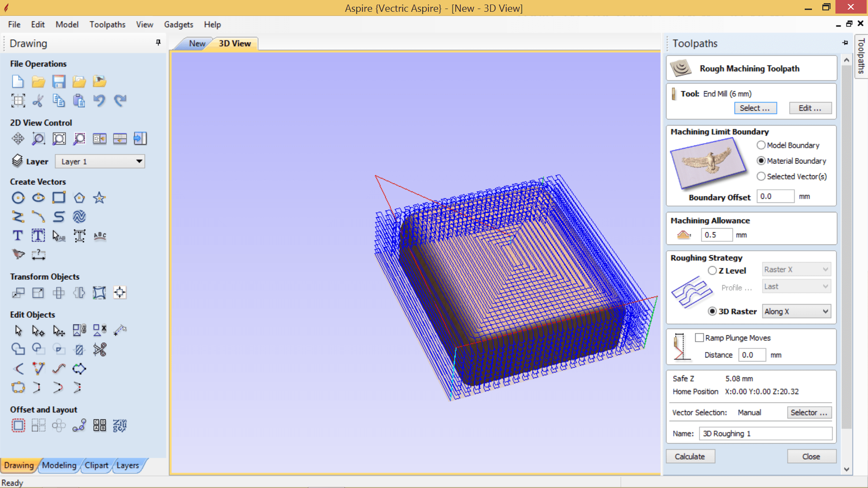The width and height of the screenshot is (868, 488).
Task: Select Model Boundary radio button
Action: click(761, 145)
